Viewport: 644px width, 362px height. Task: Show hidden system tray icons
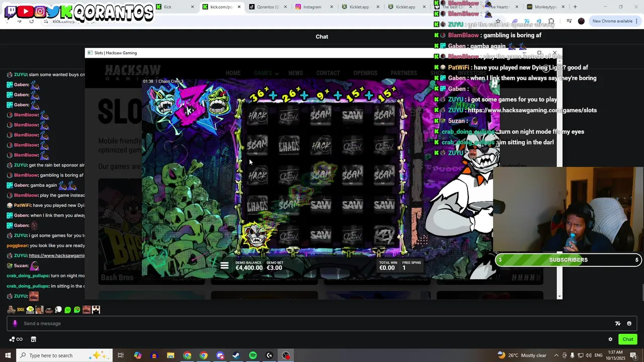556,355
